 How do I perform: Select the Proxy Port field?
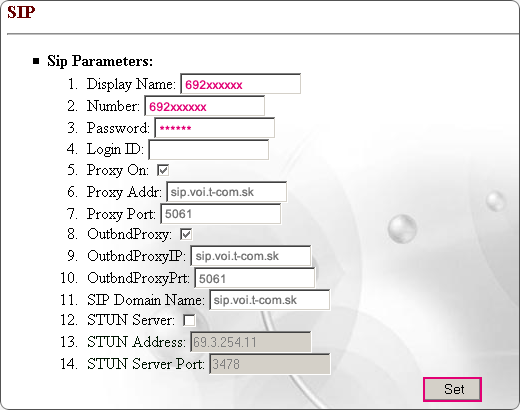click(x=220, y=214)
